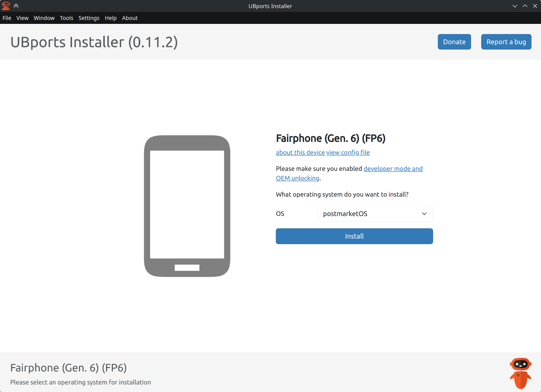This screenshot has height=392, width=541.
Task: Open the About menu
Action: (130, 18)
